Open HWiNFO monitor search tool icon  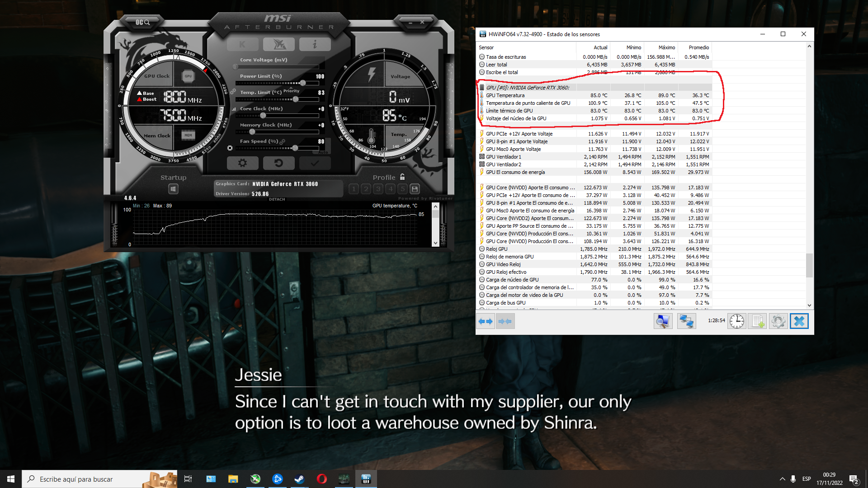click(x=663, y=321)
